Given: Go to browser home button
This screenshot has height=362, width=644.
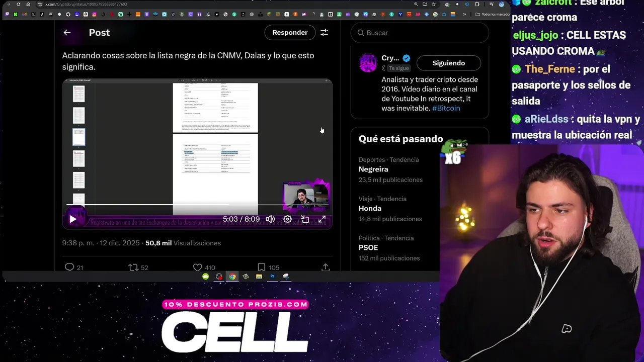Looking at the screenshot, I should click(28, 5).
